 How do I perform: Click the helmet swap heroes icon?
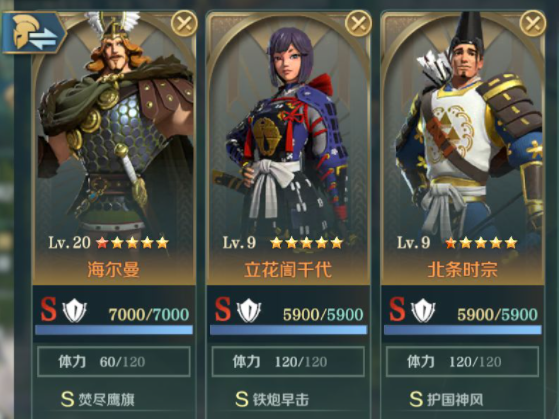click(x=34, y=33)
